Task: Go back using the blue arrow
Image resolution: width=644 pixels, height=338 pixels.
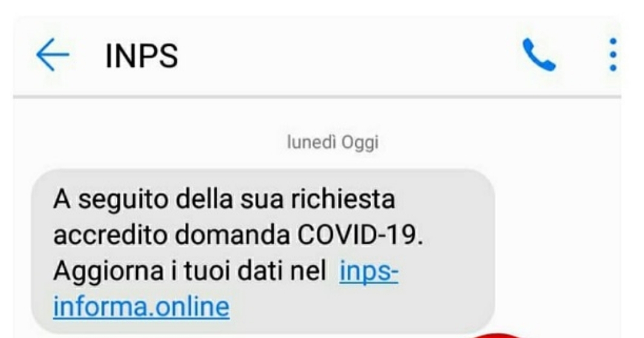Action: (x=53, y=54)
